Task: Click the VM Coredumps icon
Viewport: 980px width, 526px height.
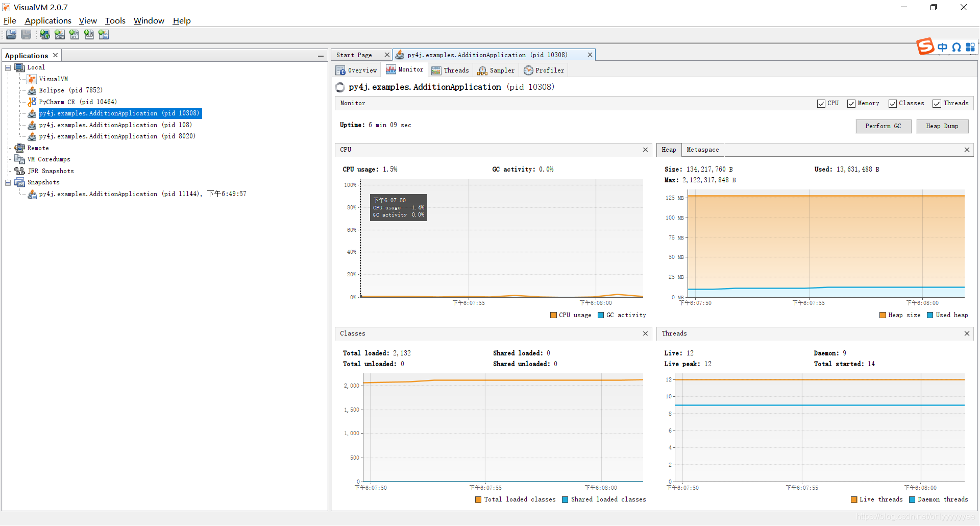Action: point(20,159)
